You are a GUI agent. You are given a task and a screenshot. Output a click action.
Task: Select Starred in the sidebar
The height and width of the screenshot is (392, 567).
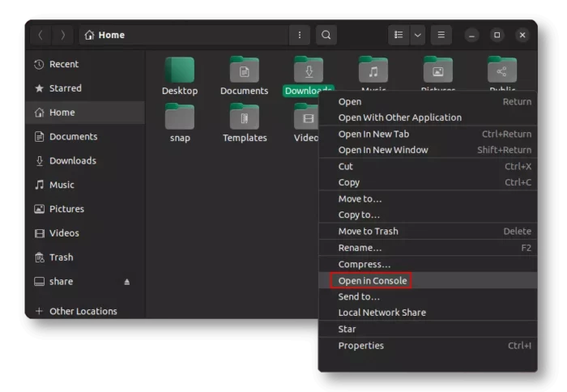(x=86, y=88)
